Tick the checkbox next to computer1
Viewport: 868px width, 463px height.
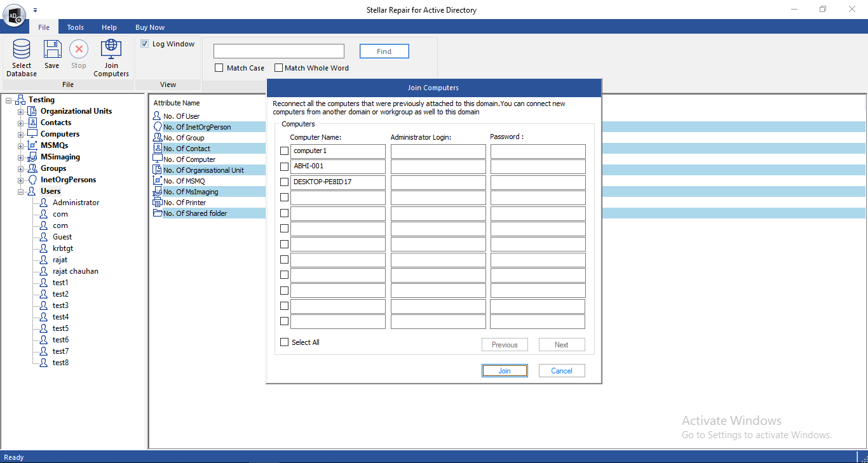point(284,151)
